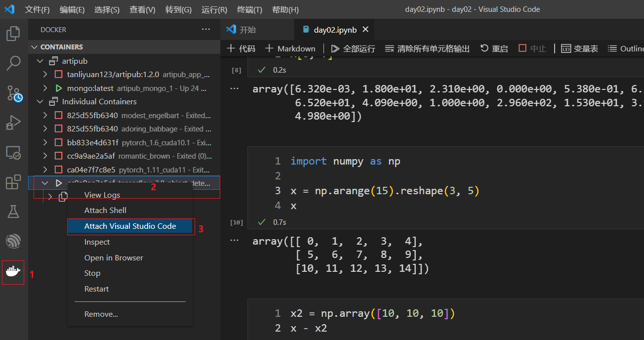Click the group icon beside artipub
This screenshot has height=340, width=644.
click(x=53, y=61)
